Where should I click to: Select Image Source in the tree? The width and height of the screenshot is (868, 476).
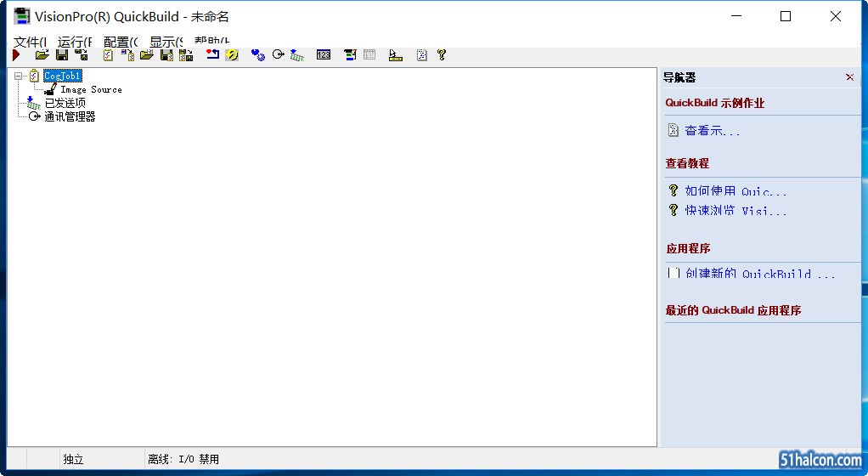point(92,89)
